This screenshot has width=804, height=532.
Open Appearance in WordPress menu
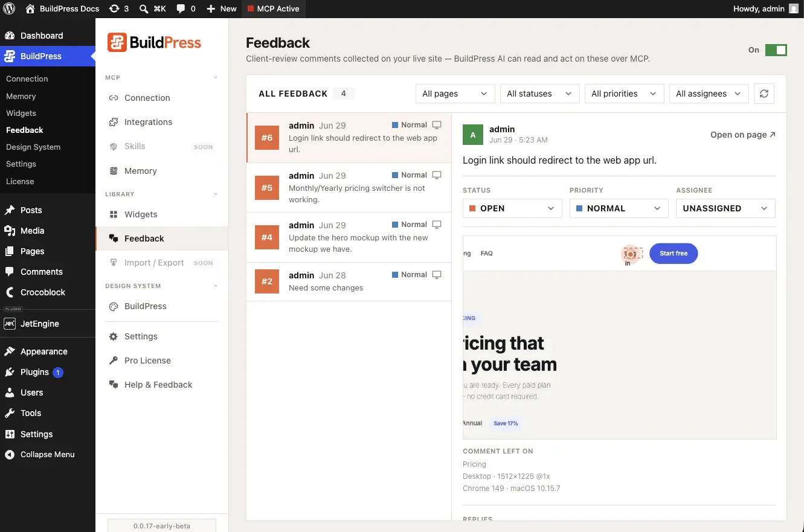48,351
